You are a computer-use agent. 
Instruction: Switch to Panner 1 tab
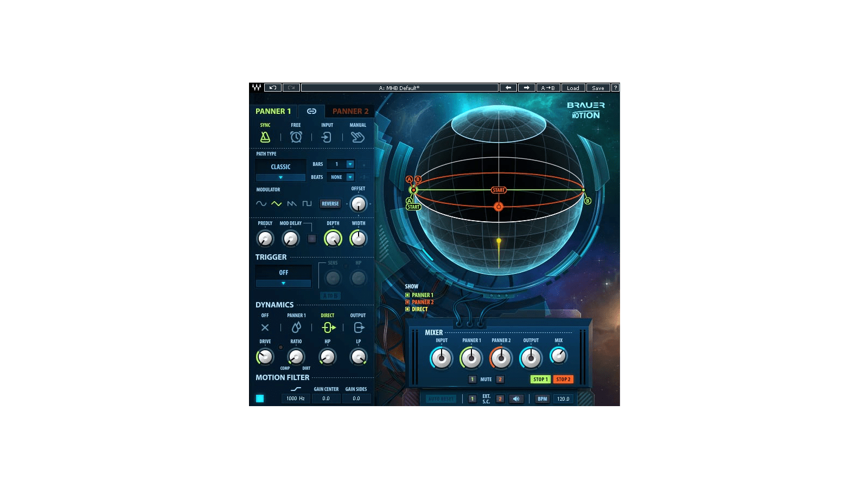(x=273, y=111)
